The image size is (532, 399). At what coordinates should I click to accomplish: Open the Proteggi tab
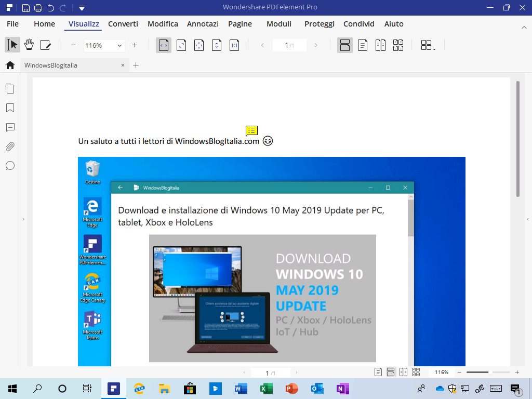(320, 24)
